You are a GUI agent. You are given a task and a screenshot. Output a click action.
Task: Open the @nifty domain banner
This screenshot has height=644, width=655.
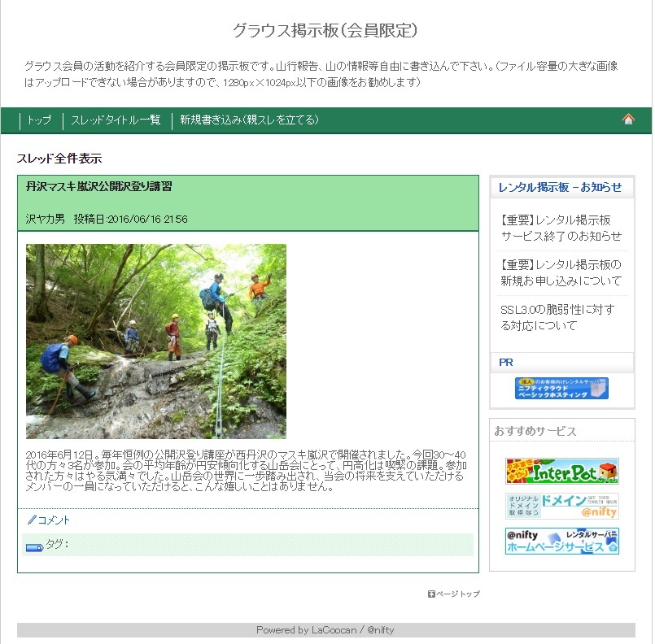(x=562, y=506)
